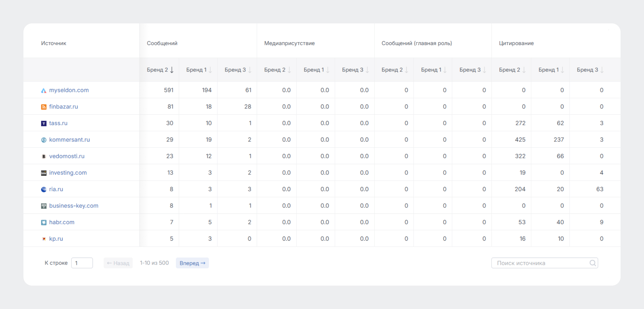This screenshot has width=644, height=309.
Task: Click the ria.ru globe icon
Action: point(44,189)
